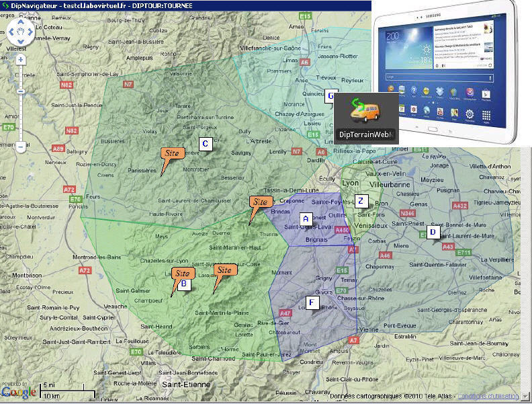The height and width of the screenshot is (404, 532).
Task: Click the A47 road shield
Action: point(285,313)
